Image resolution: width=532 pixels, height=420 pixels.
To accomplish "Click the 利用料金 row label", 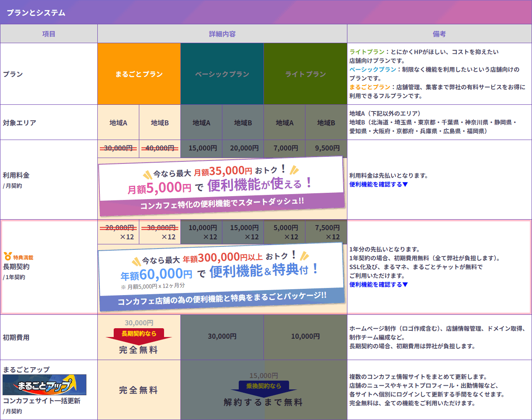I will click(16, 175).
